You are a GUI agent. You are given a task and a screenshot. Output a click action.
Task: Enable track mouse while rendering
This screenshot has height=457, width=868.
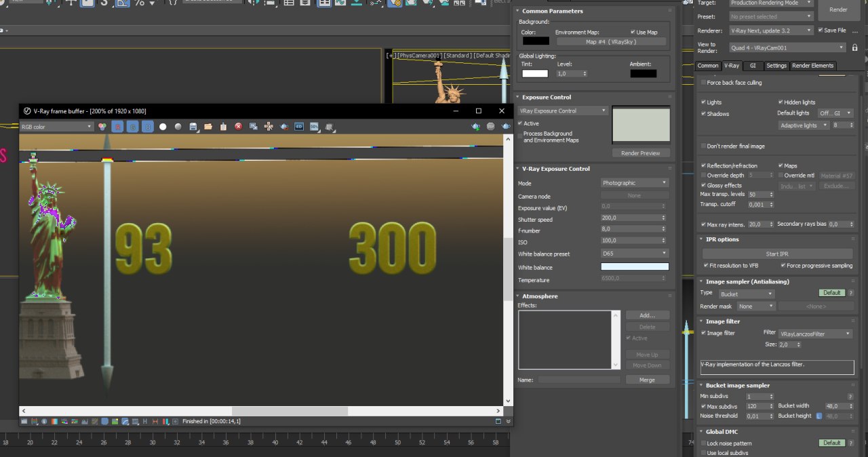269,126
